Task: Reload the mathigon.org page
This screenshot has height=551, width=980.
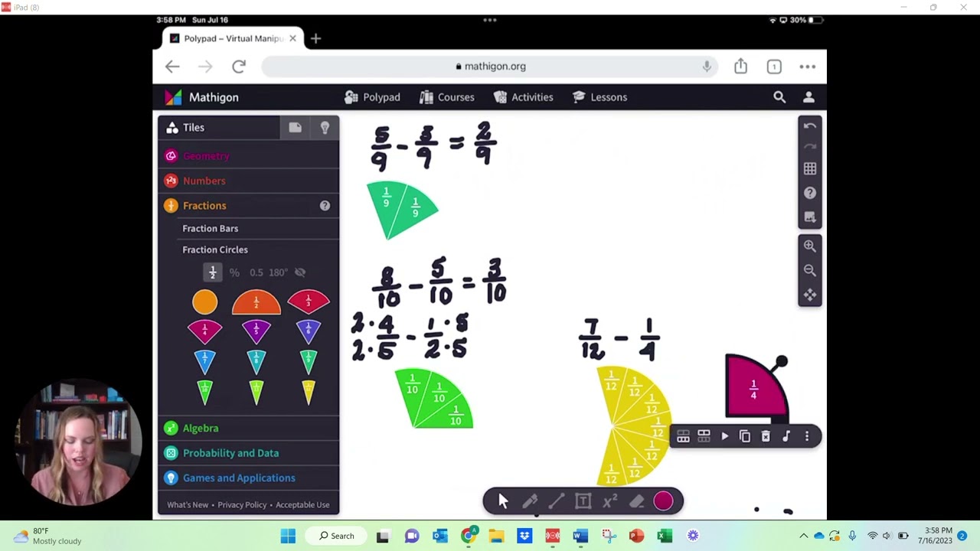Action: 239,67
